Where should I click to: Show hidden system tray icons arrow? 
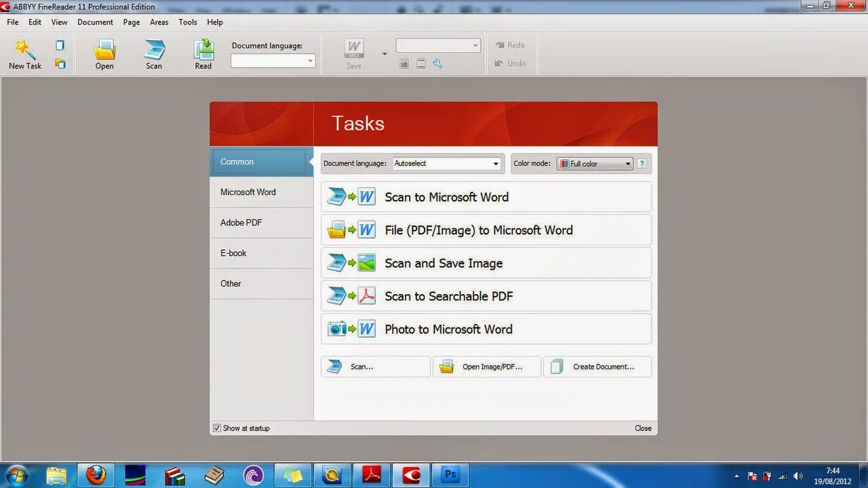coord(736,476)
